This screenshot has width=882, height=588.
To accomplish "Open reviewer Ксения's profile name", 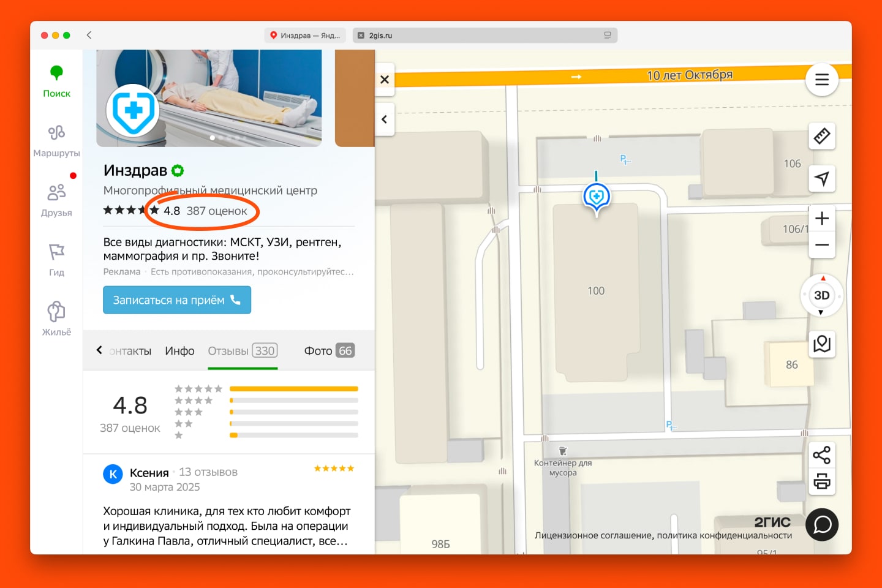I will point(149,473).
